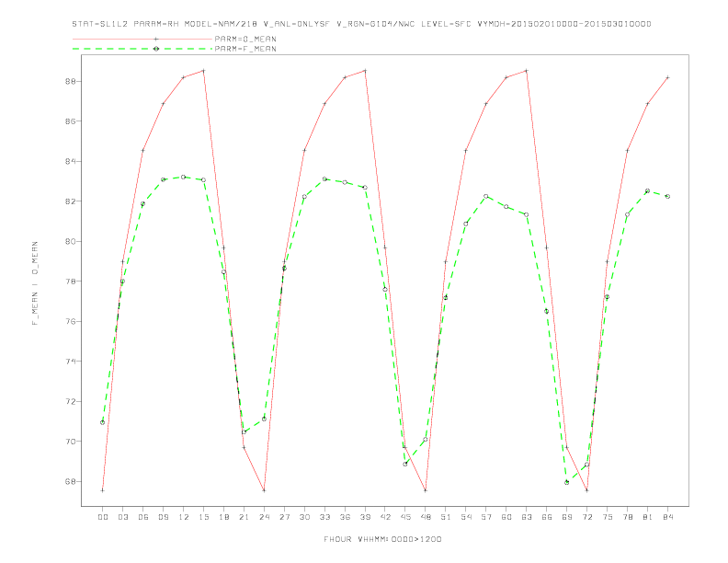This screenshot has height=563, width=728.
Task: Select O_MEAN minimum data point at hour 24
Action: [x=264, y=490]
